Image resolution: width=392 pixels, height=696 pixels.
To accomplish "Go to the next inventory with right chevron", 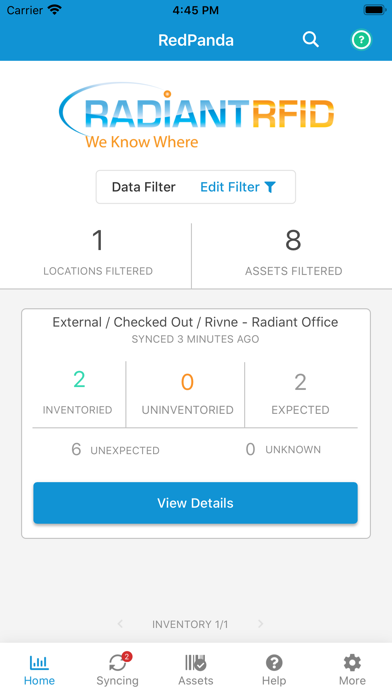I will 261,624.
